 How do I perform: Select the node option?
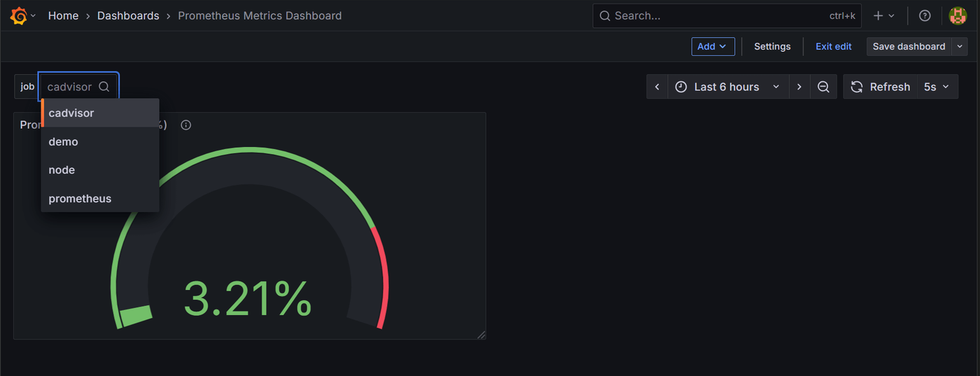pyautogui.click(x=100, y=170)
